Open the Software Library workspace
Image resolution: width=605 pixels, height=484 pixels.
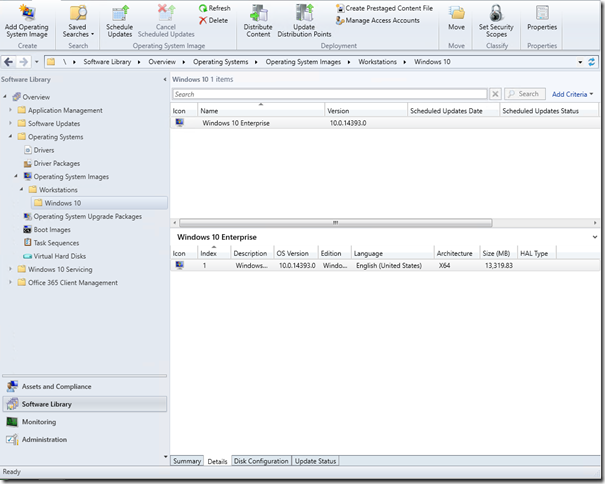[x=84, y=404]
